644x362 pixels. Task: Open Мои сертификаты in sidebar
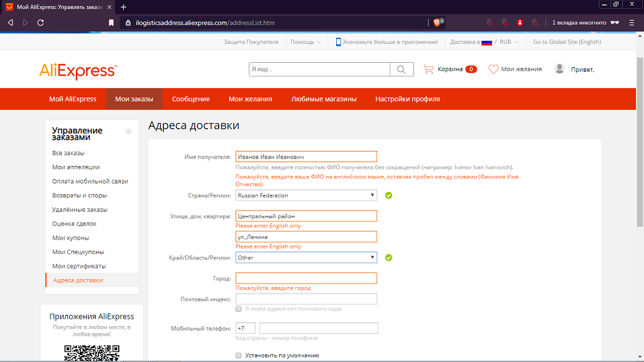tap(79, 266)
